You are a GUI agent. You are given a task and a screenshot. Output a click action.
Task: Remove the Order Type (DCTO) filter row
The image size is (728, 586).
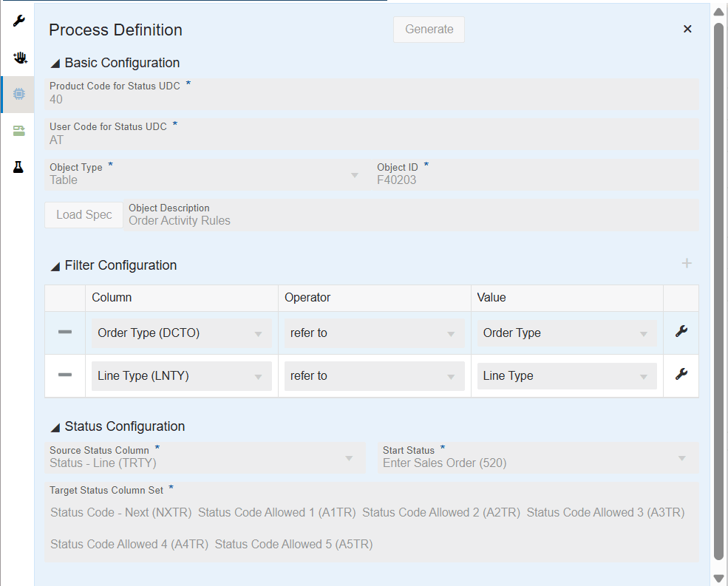pos(65,333)
